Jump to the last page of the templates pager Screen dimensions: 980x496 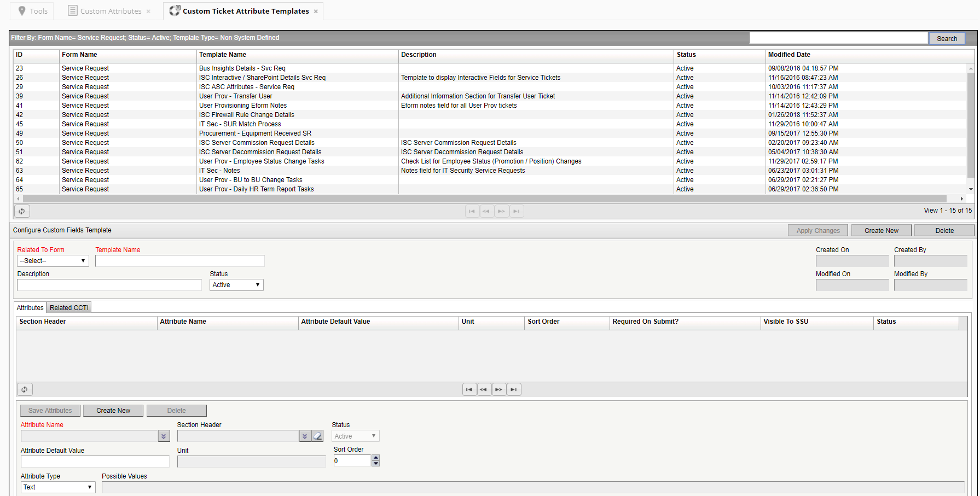[516, 211]
